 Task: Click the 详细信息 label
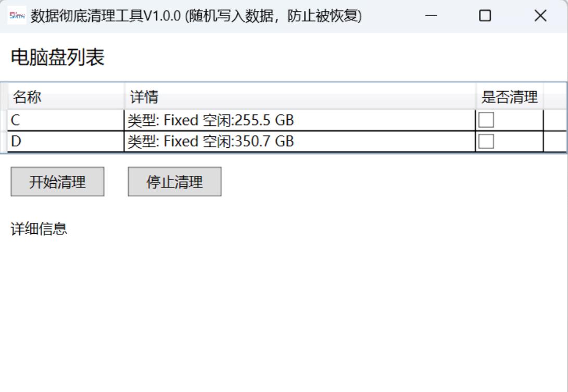[39, 229]
